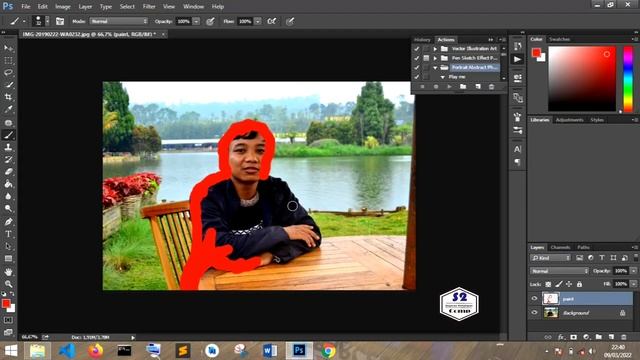Image resolution: width=640 pixels, height=360 pixels.
Task: Collapse Portrait Abstract action set
Action: point(435,67)
